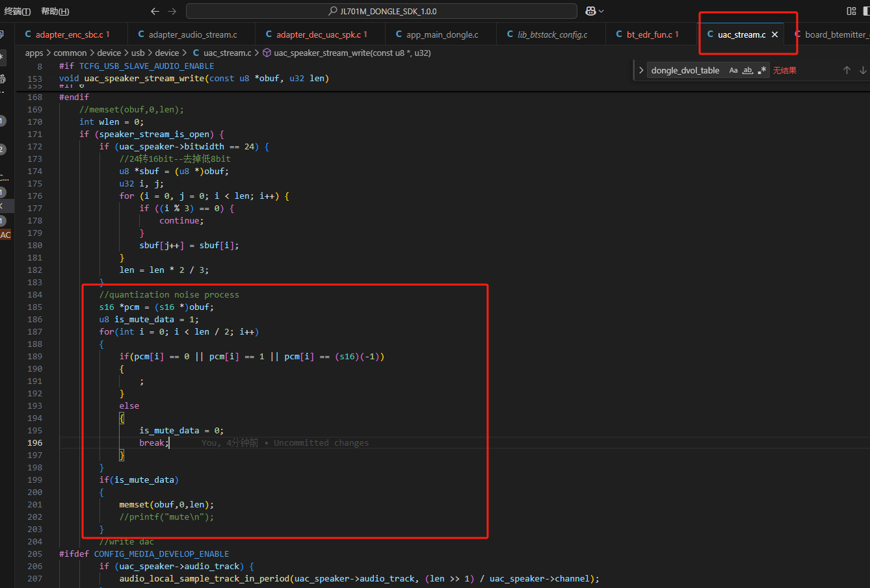Viewport: 870px width, 588px height.
Task: Toggle regular expression search in find widget
Action: pyautogui.click(x=762, y=70)
